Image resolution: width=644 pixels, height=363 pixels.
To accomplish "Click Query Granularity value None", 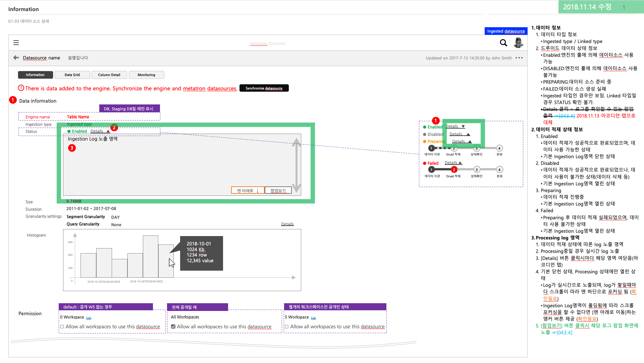I will click(116, 225).
